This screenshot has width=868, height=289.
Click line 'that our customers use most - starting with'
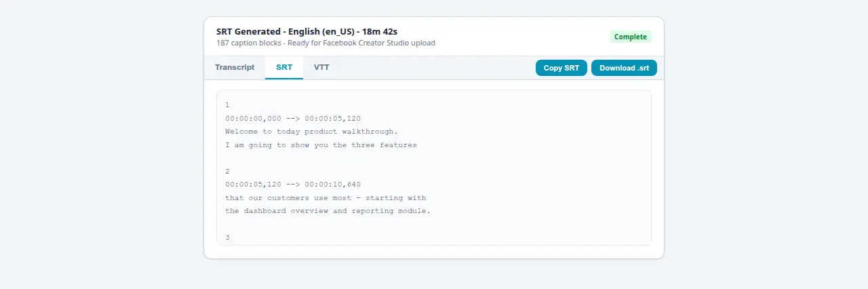click(325, 198)
